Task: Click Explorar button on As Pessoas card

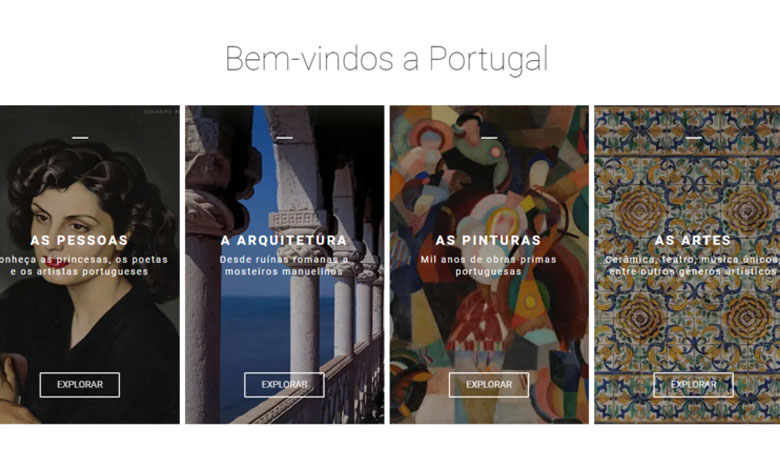Action: [80, 384]
